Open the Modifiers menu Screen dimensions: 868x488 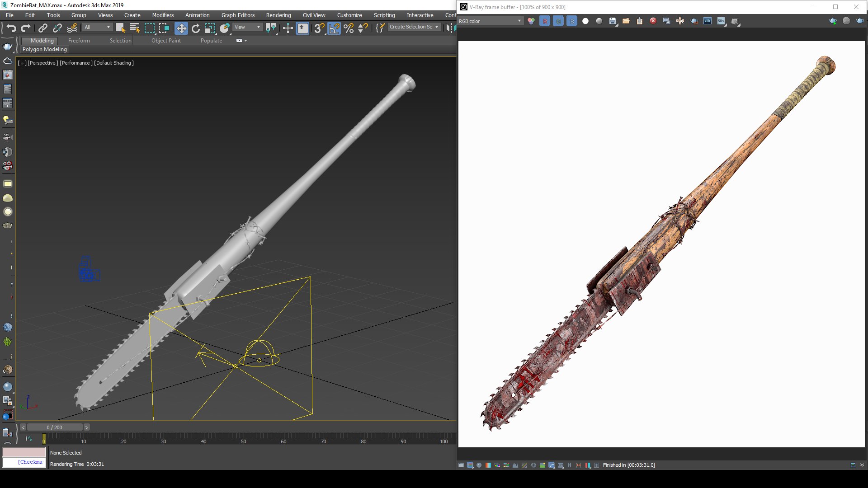(x=163, y=15)
